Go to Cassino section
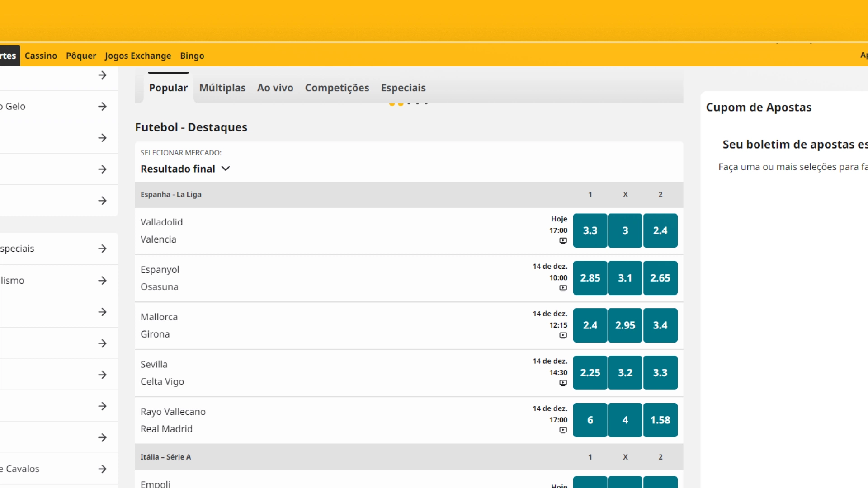 click(41, 56)
